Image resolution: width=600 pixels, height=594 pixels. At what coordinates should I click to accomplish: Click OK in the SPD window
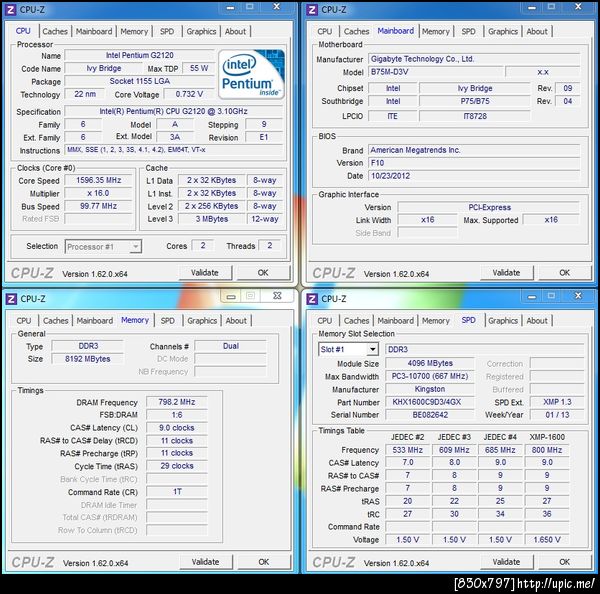565,562
